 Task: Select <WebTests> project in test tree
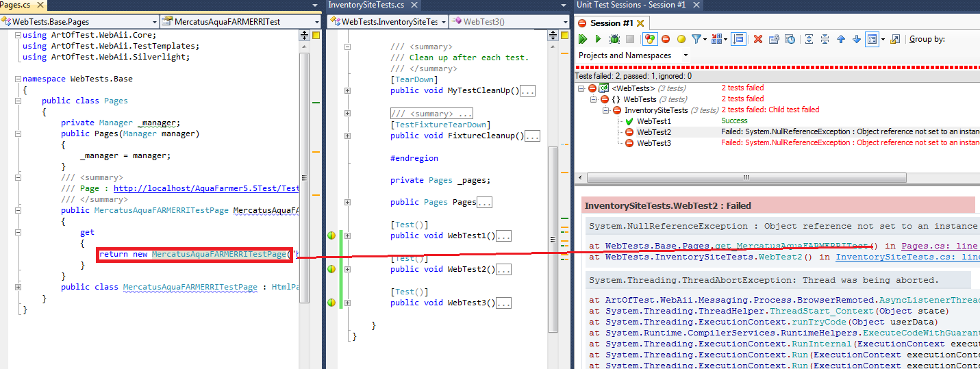pyautogui.click(x=633, y=88)
